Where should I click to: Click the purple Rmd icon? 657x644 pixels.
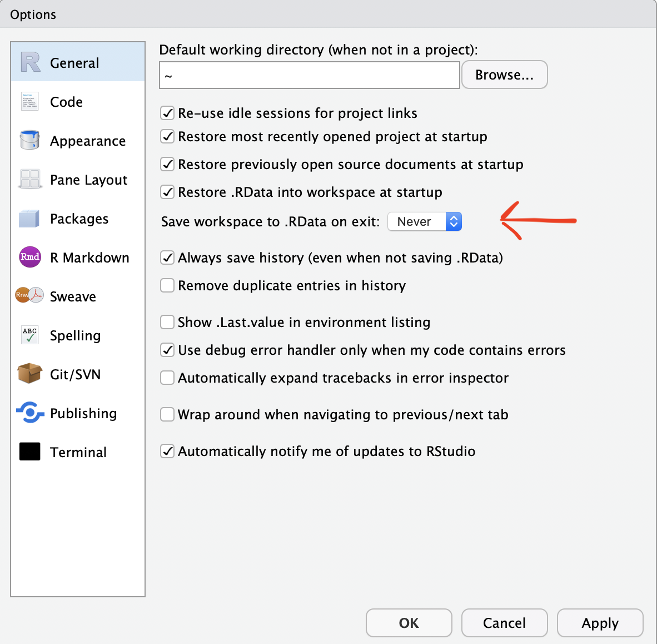point(30,257)
